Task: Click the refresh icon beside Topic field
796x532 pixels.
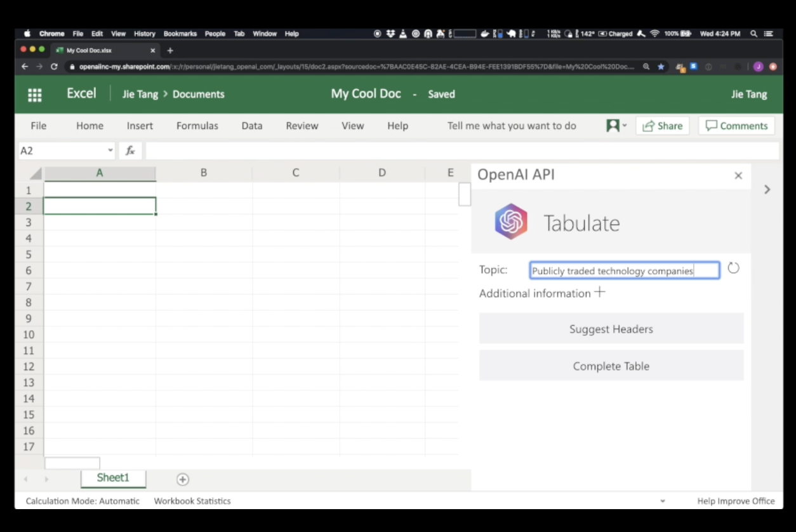Action: coord(733,269)
